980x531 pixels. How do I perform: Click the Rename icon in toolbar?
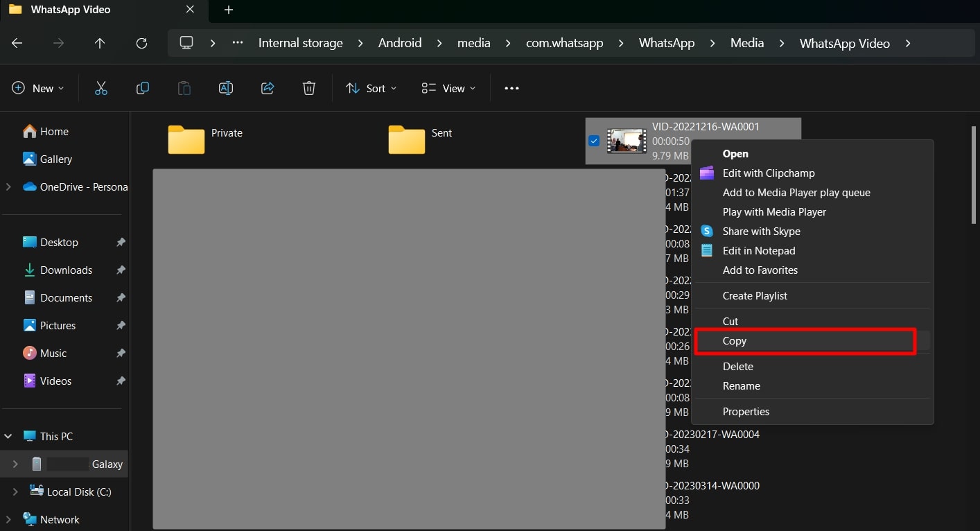click(226, 88)
